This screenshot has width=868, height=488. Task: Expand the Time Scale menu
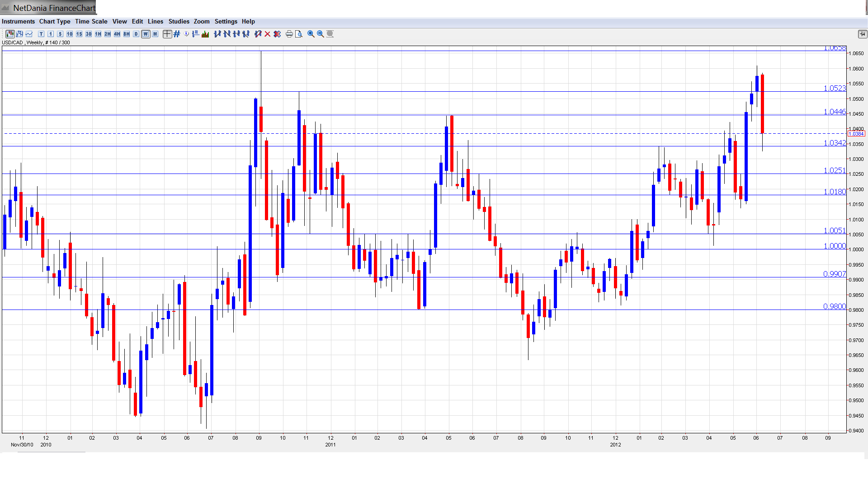(x=91, y=21)
